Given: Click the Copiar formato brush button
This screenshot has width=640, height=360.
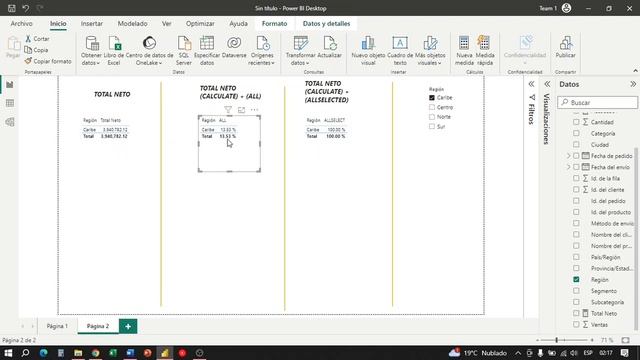Looking at the screenshot, I should click(48, 61).
